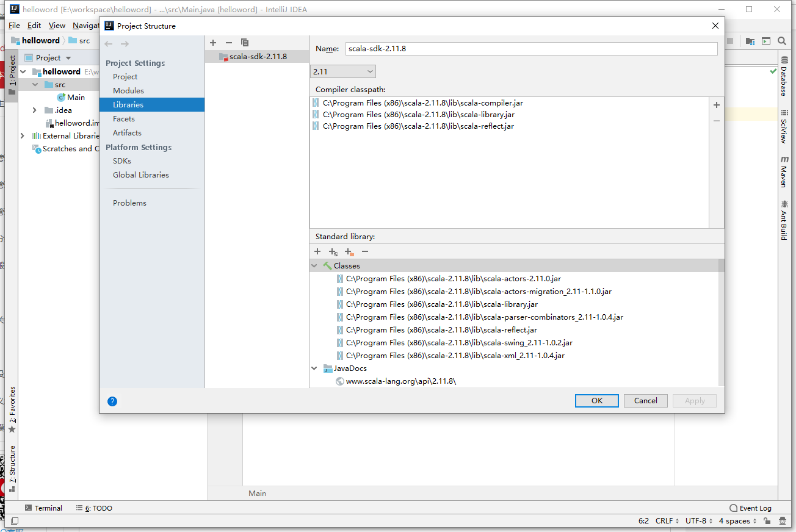This screenshot has height=532, width=796.
Task: Go back in Project Structure navigation
Action: 109,44
